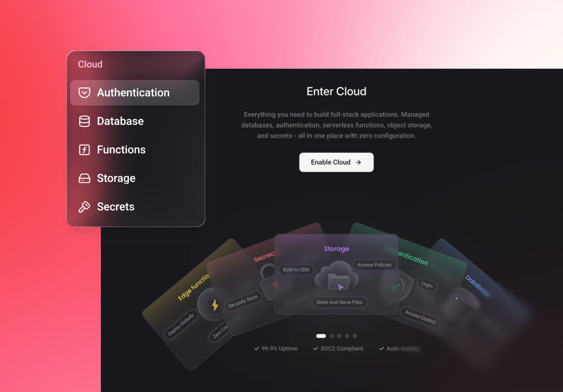Open the Authentication menu item
The image size is (563, 392).
coord(135,93)
